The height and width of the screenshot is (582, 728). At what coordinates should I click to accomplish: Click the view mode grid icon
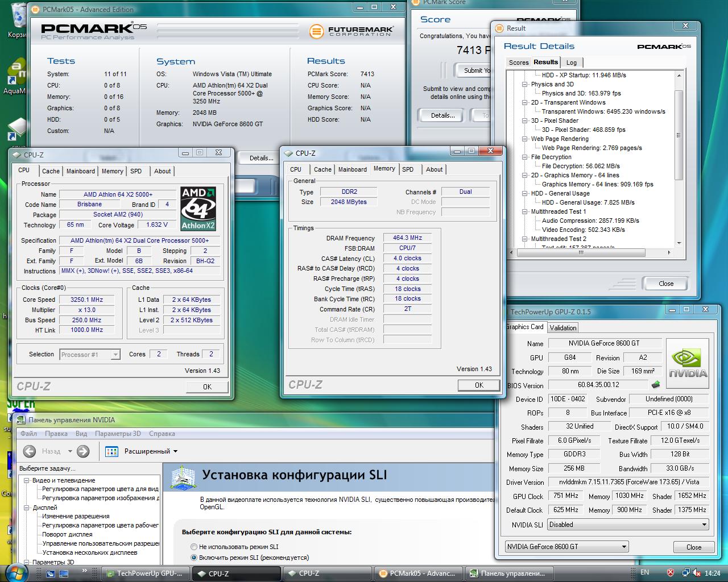coord(111,451)
